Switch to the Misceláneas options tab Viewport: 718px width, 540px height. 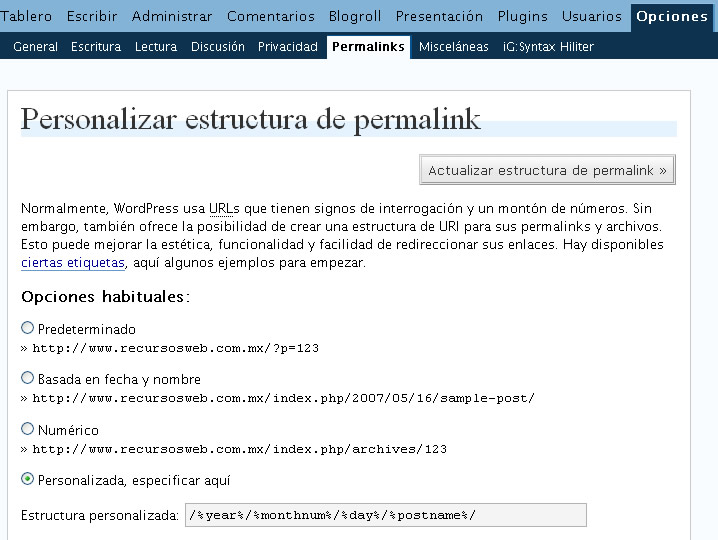[x=453, y=46]
